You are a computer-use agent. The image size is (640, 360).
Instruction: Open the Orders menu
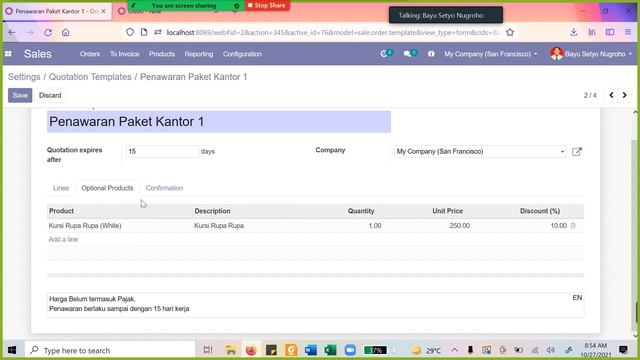[x=90, y=54]
